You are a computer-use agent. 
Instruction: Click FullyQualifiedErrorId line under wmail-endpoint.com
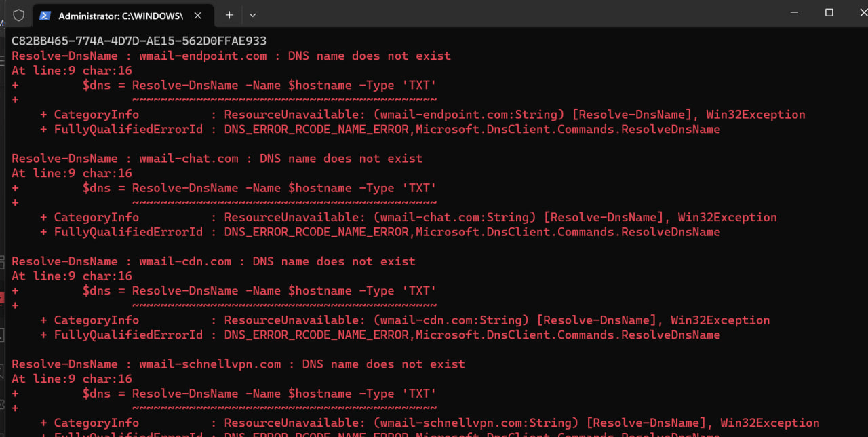[x=380, y=129]
